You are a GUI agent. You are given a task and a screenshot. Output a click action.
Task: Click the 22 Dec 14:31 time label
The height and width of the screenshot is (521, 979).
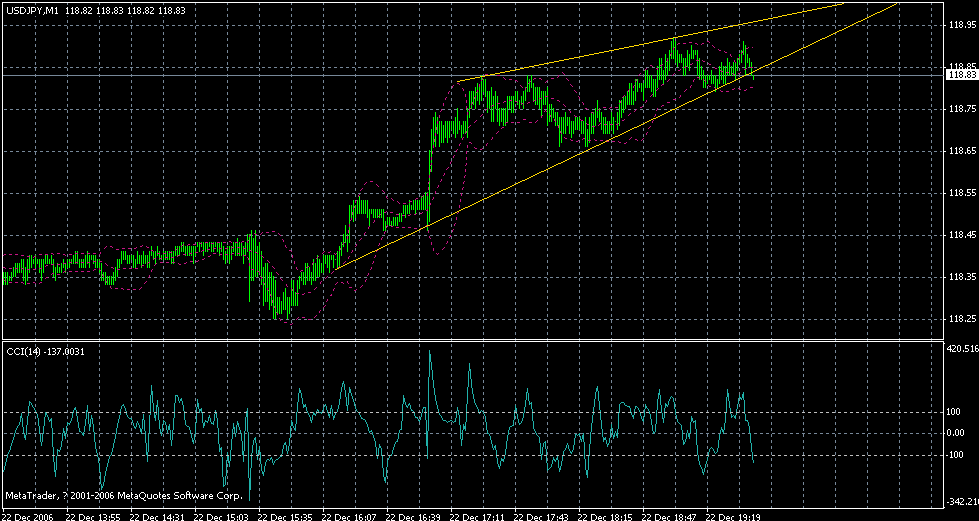[158, 517]
